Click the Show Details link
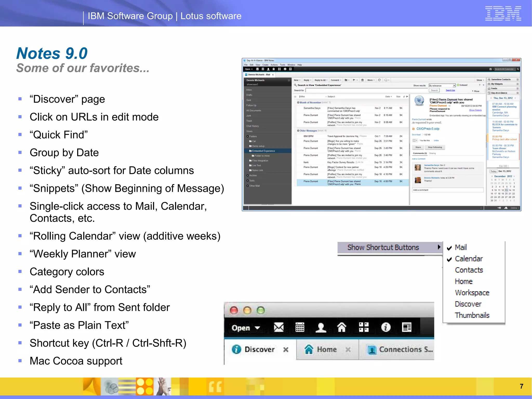The height and width of the screenshot is (399, 532). [475, 110]
